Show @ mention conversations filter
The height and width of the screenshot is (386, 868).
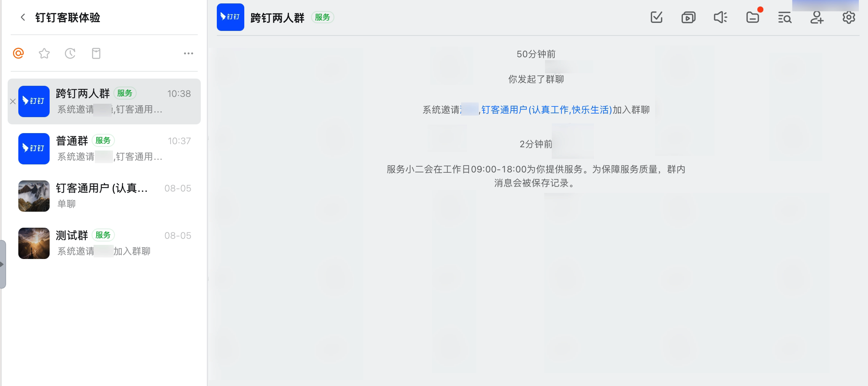point(18,53)
